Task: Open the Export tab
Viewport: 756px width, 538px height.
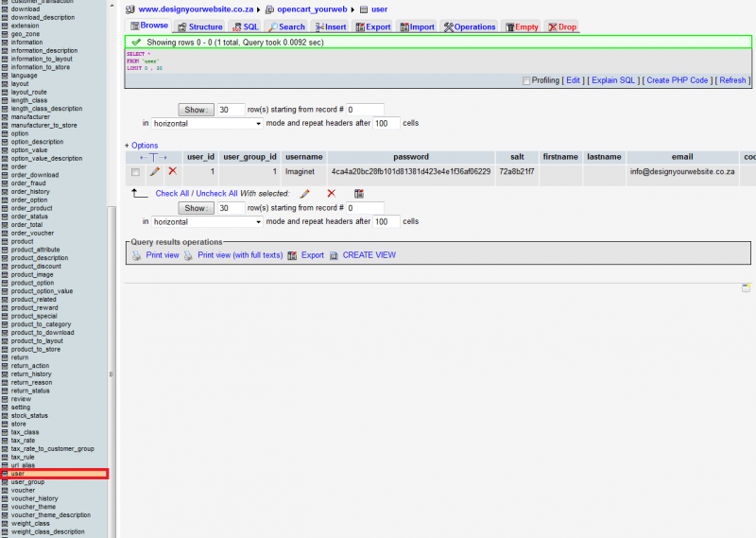Action: tap(373, 27)
